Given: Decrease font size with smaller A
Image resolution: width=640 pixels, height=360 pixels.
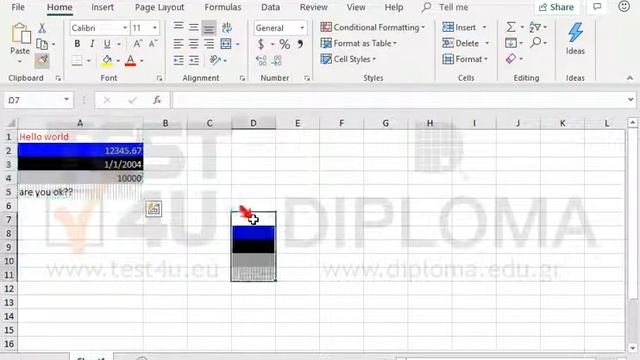Looking at the screenshot, I should (153, 44).
